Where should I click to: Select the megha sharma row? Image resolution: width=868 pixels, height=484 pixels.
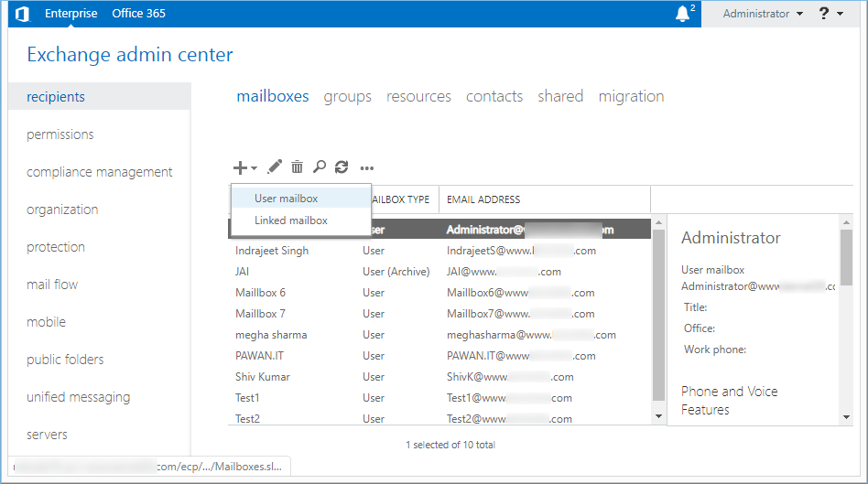pos(439,335)
